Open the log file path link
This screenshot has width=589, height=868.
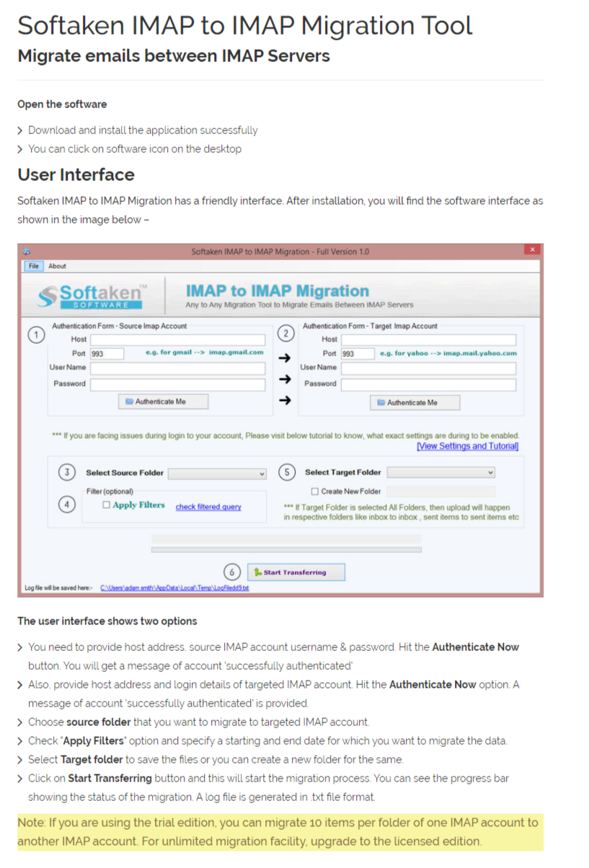pyautogui.click(x=174, y=588)
